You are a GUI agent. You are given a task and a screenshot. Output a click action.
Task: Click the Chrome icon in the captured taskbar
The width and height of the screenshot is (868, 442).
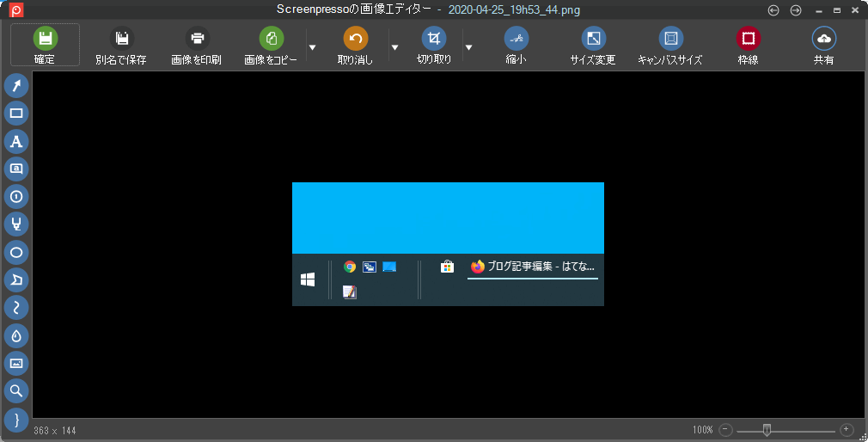(349, 267)
